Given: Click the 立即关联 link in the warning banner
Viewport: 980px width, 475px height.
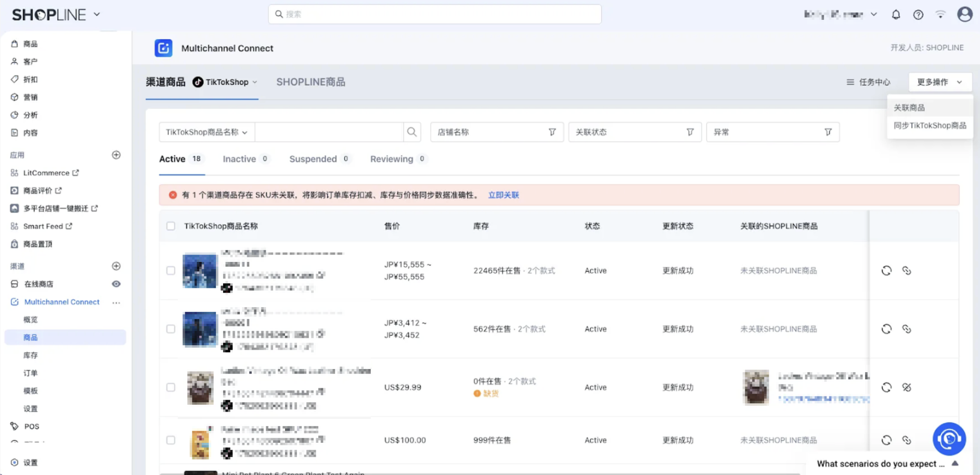Looking at the screenshot, I should [503, 195].
